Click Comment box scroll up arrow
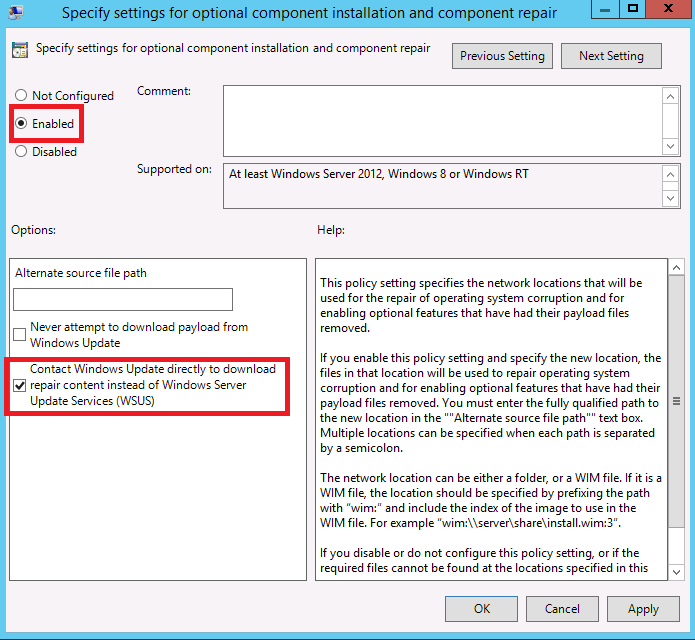The image size is (695, 640). [671, 96]
